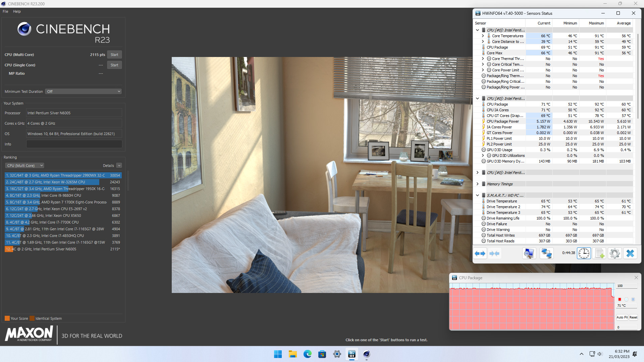Close sensors with the blue X icon

point(630,253)
